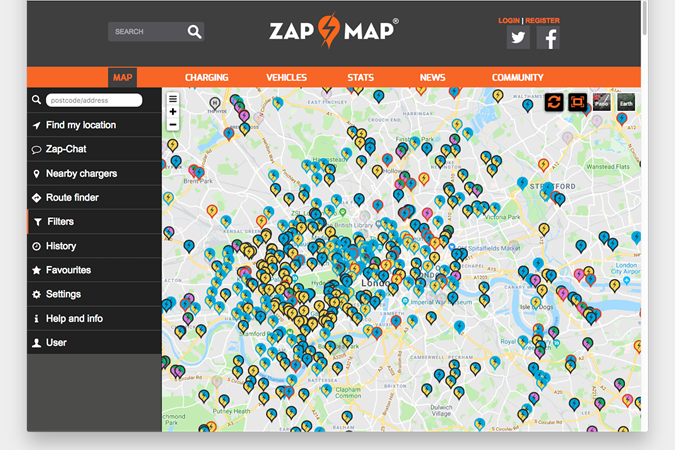Click the Zap-Chat speech bubble icon
The image size is (675, 450).
[37, 149]
